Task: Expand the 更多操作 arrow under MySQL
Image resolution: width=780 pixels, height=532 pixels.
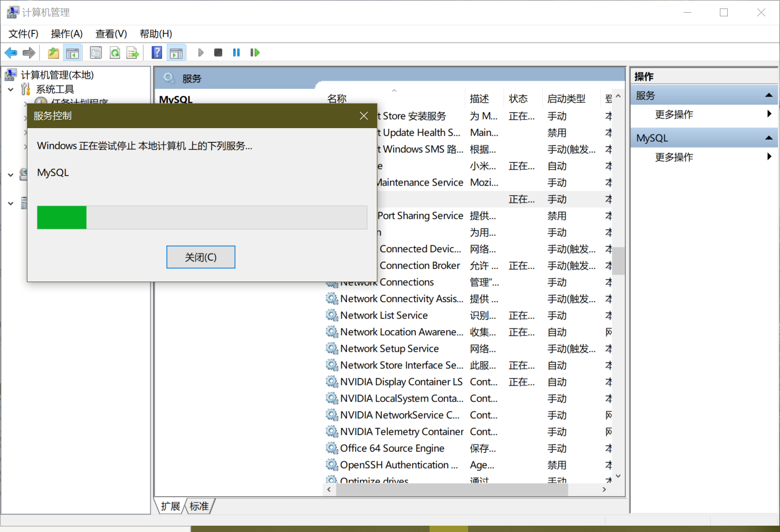Action: [x=769, y=156]
